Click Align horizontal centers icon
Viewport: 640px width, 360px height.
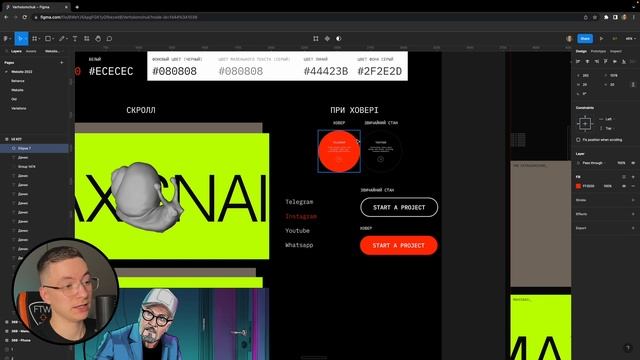(x=587, y=61)
